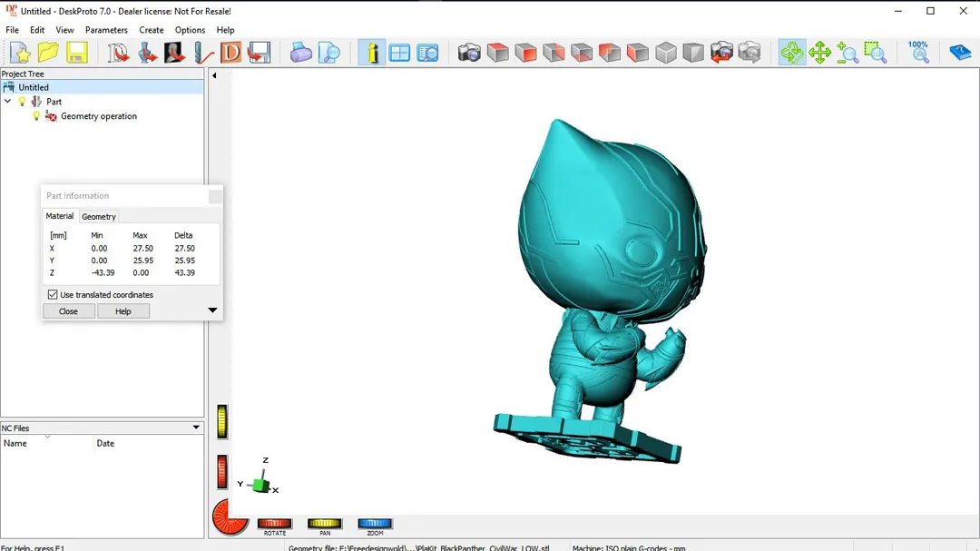The height and width of the screenshot is (551, 980).
Task: Click the Z Min value -43.39
Action: [103, 272]
